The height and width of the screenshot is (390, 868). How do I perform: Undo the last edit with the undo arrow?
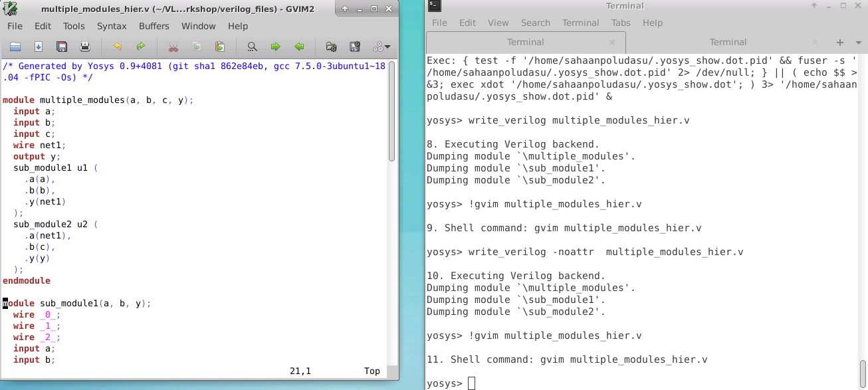pos(119,47)
